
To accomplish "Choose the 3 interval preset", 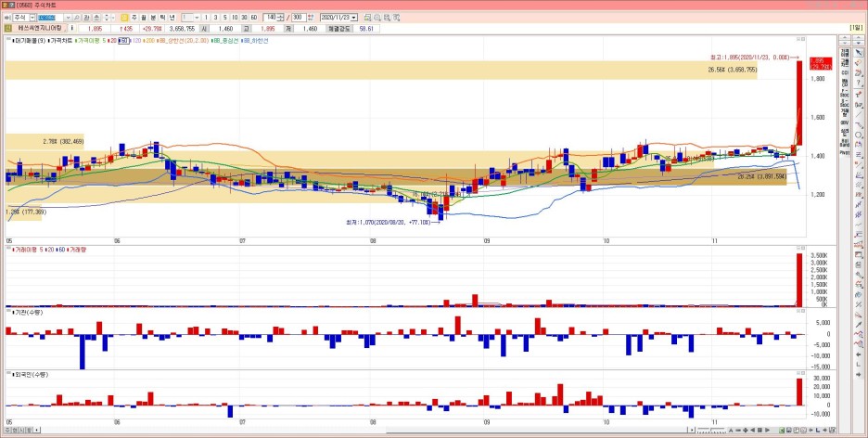I will coord(215,17).
